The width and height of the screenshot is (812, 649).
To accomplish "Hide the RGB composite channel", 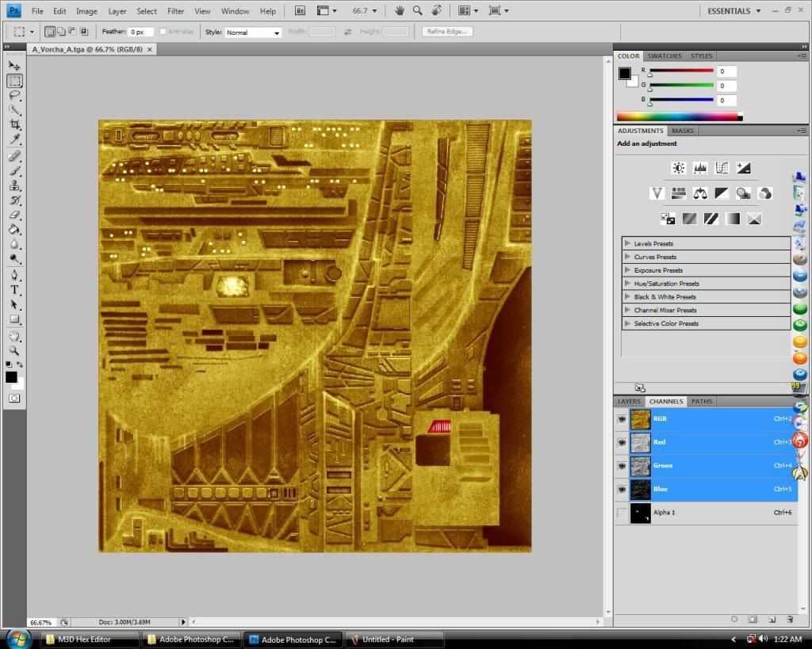I will point(622,419).
